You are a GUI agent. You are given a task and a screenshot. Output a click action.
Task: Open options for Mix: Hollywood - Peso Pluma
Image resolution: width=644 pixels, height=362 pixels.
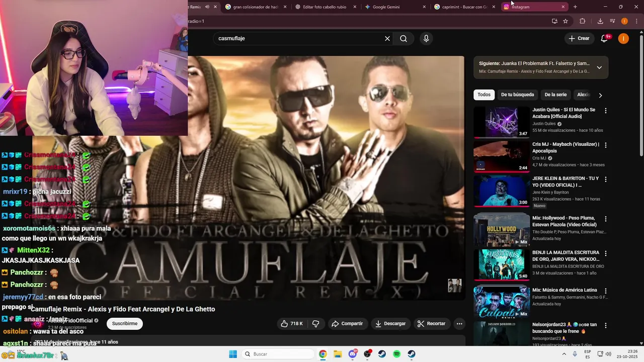(606, 219)
